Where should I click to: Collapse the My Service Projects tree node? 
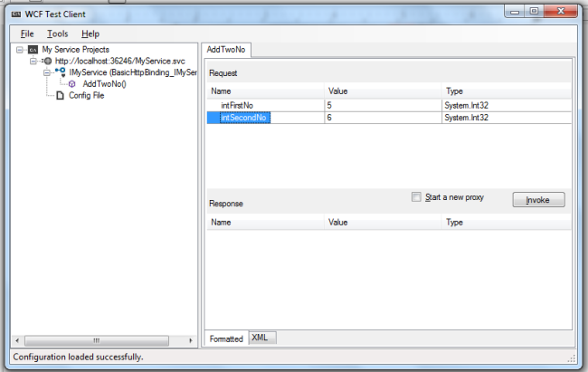[20, 50]
